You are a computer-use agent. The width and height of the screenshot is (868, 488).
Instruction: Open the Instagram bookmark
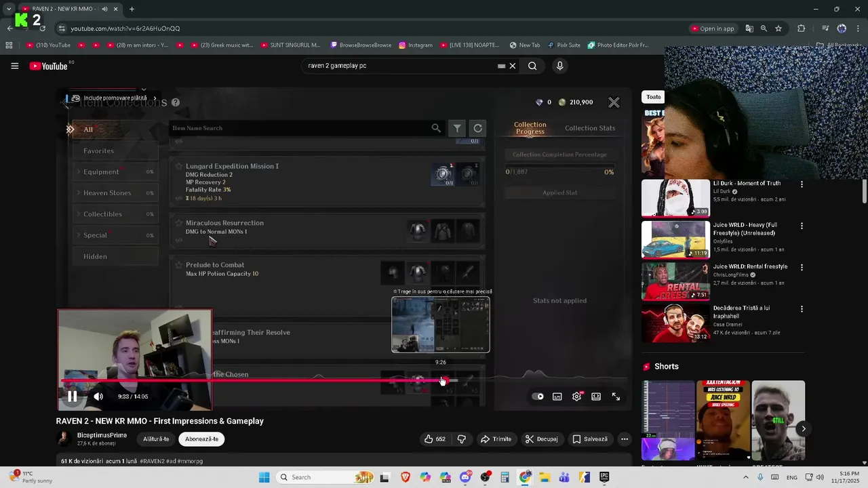pos(416,45)
